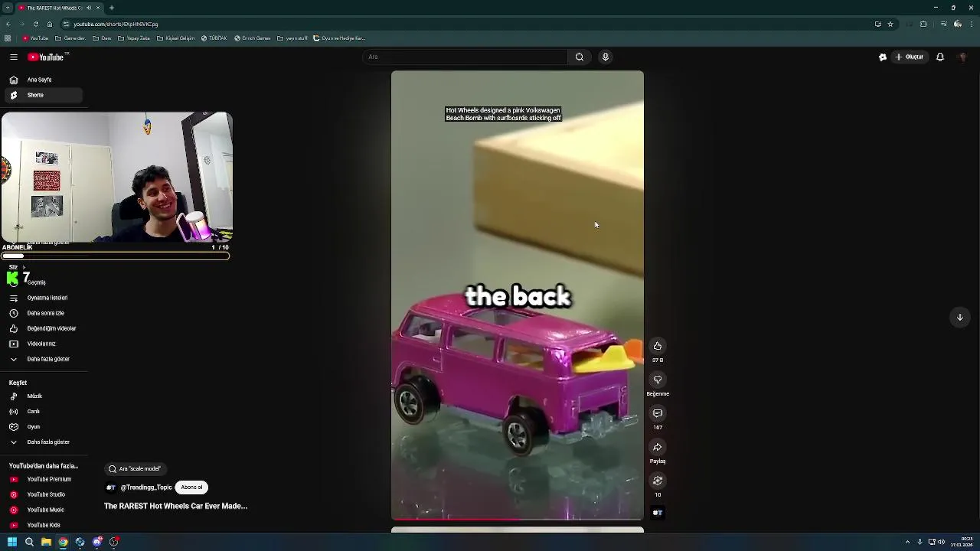Open the browser extensions puzzle icon
Viewport: 980px width, 551px height.
923,24
